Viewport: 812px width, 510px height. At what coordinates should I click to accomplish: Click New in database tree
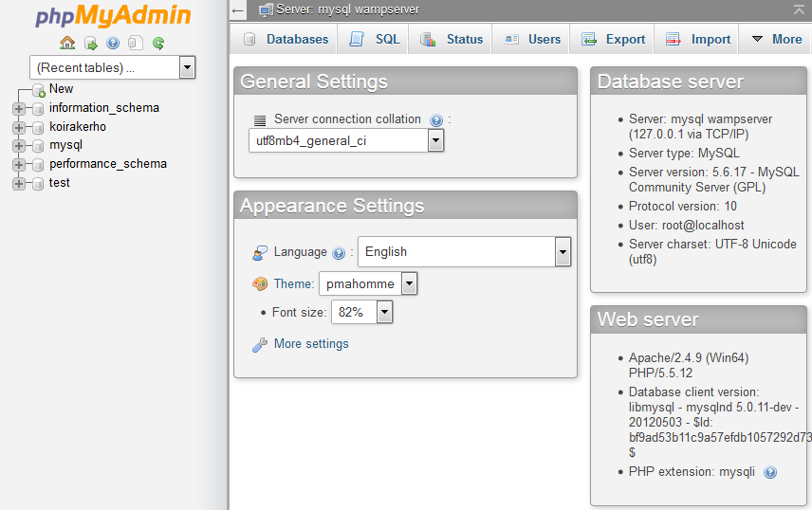point(61,89)
